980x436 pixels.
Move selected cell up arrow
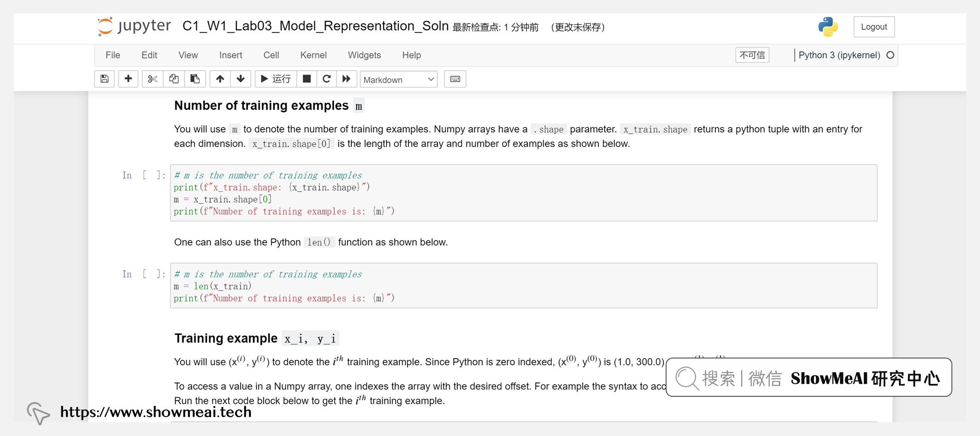(x=220, y=79)
